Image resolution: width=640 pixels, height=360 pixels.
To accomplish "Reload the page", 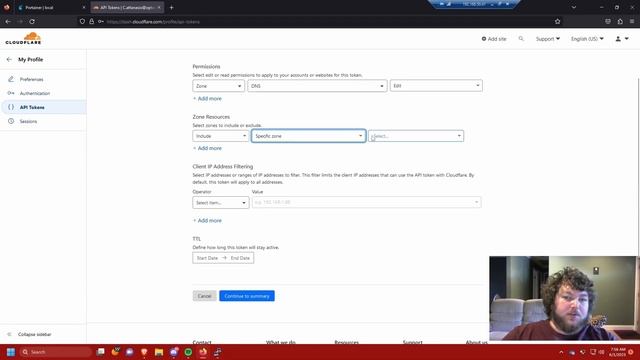I will [32, 22].
